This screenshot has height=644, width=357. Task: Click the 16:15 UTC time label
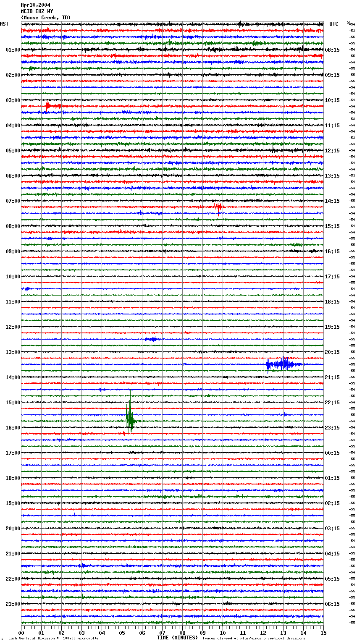332,251
